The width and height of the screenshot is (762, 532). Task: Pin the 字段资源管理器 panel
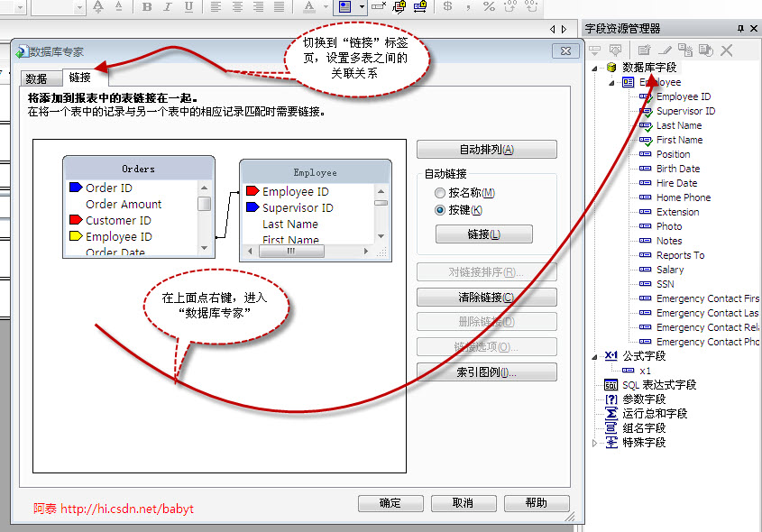pyautogui.click(x=740, y=29)
